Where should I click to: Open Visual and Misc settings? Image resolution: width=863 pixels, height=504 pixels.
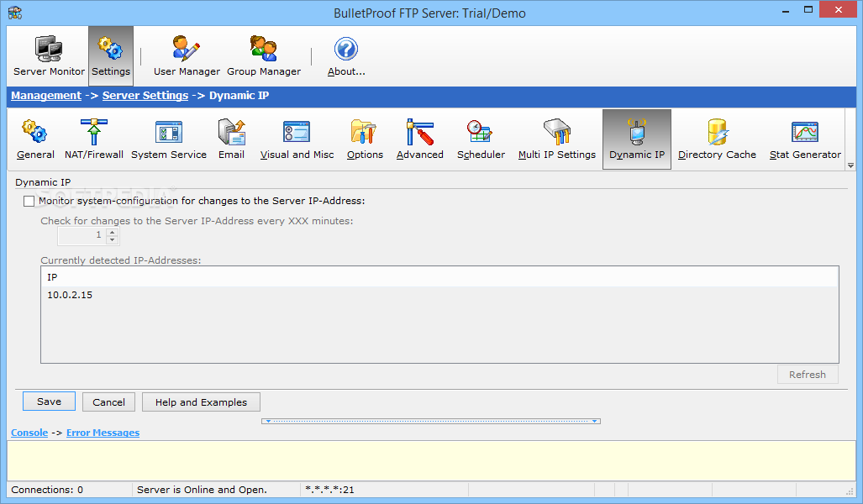click(x=297, y=139)
